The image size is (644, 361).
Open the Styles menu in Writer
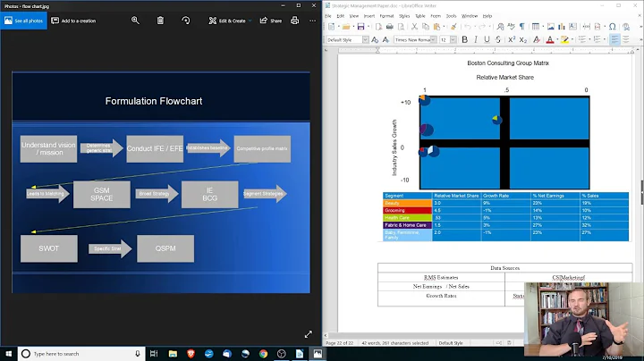404,16
